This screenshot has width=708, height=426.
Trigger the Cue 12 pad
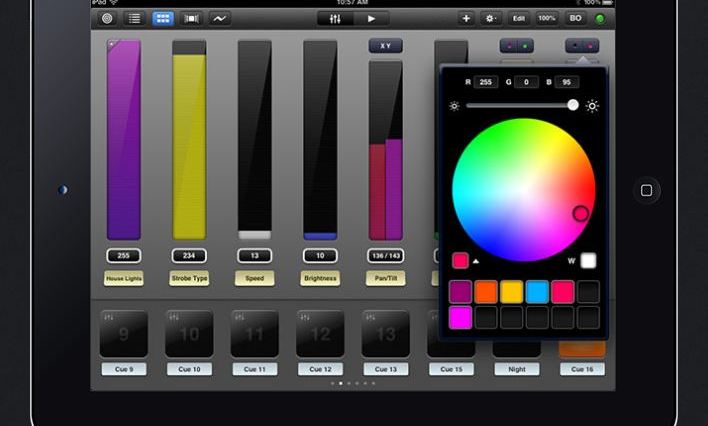click(320, 334)
